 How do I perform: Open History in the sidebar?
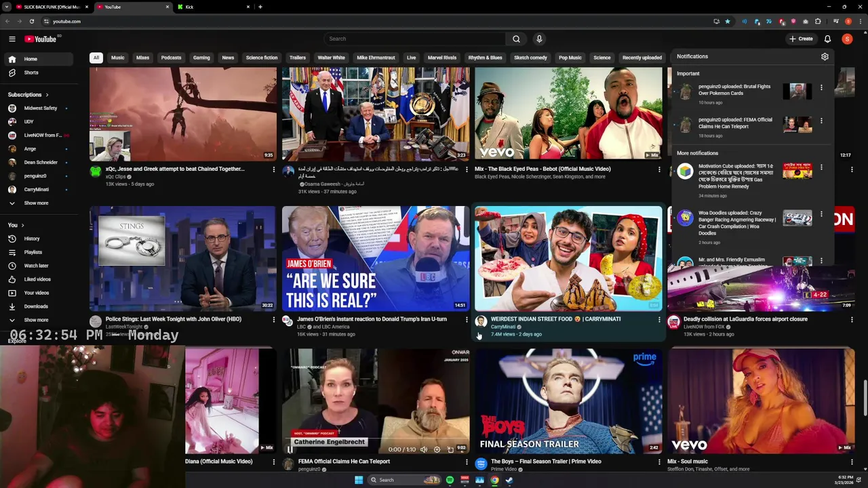click(39, 239)
